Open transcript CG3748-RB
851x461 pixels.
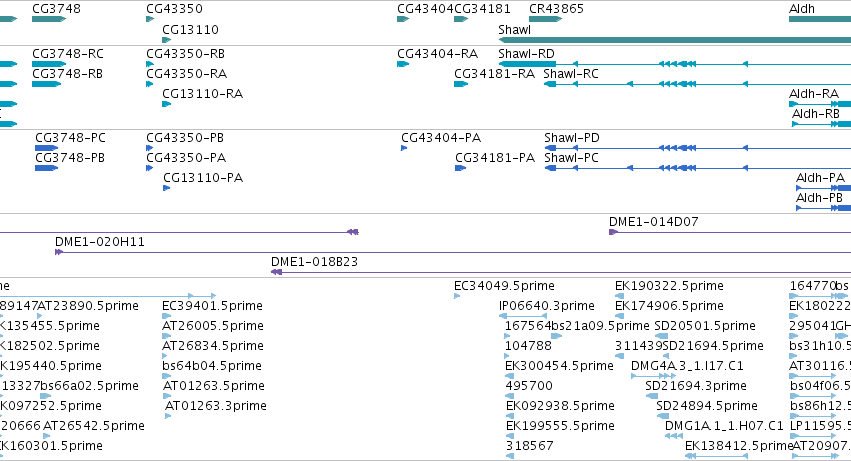[x=67, y=74]
